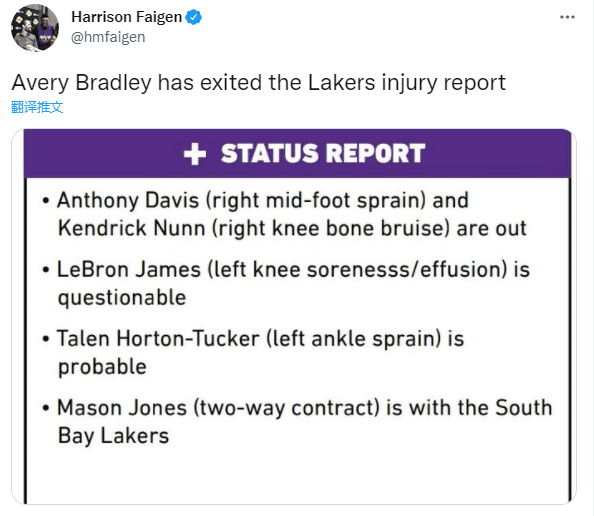Screen dimensions: 594x516
Task: Click the Mason Jones two-way contract entry
Action: [305, 421]
